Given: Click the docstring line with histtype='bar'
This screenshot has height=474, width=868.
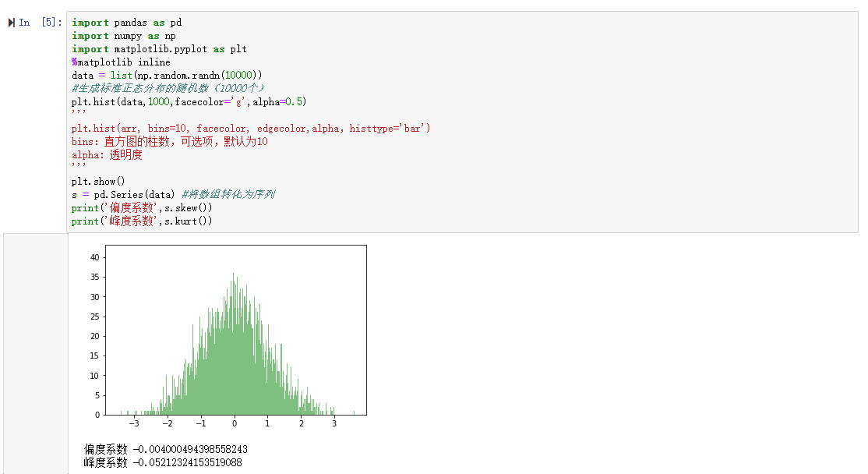Looking at the screenshot, I should click(251, 129).
